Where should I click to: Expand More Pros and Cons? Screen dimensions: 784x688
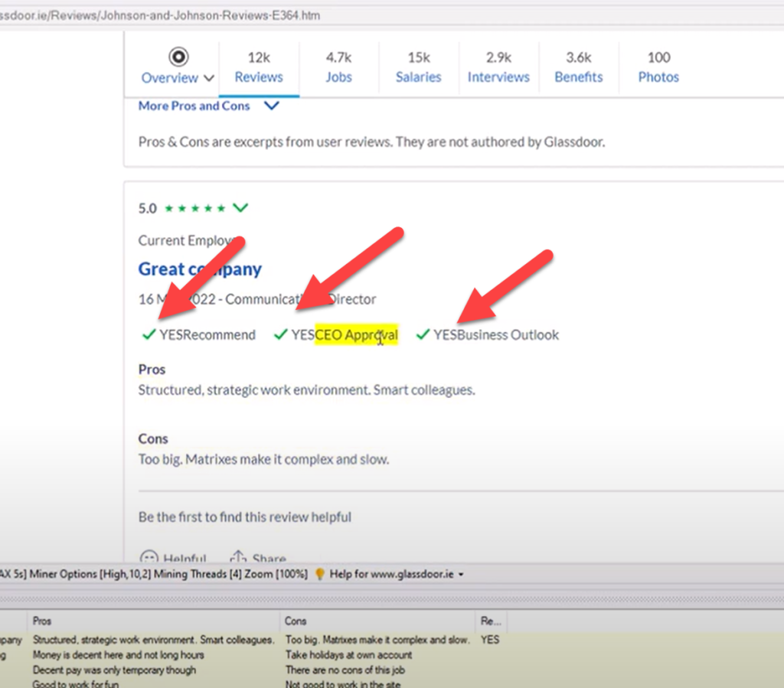click(x=271, y=106)
